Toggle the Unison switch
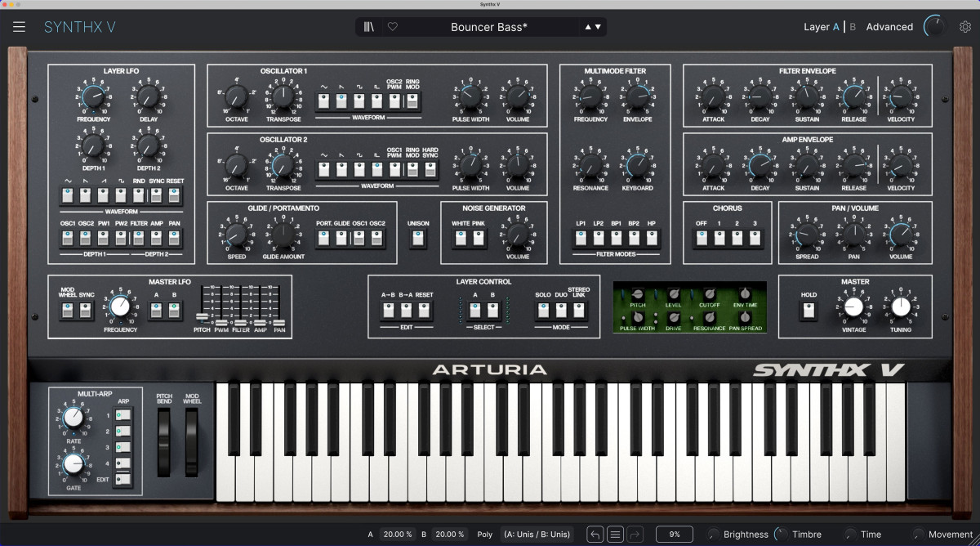Viewport: 980px width, 546px height. coord(418,238)
